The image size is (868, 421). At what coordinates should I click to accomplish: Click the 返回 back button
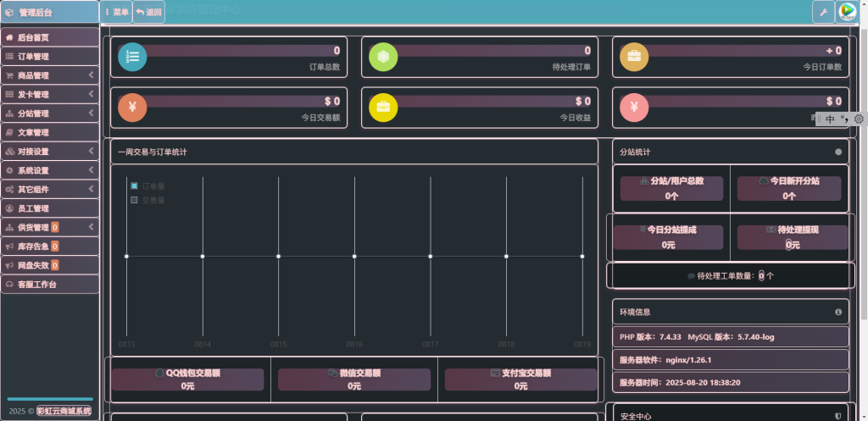point(148,13)
